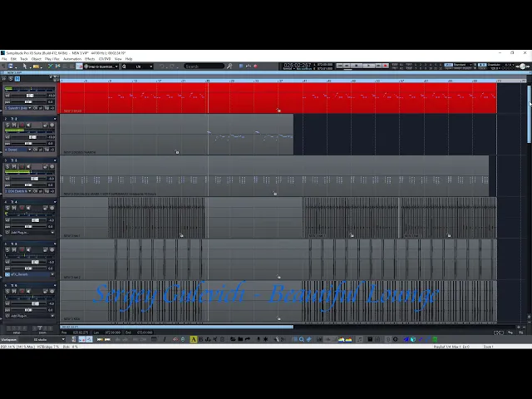
Task: Click the open folder icon in bottom toolbar
Action: 233,339
